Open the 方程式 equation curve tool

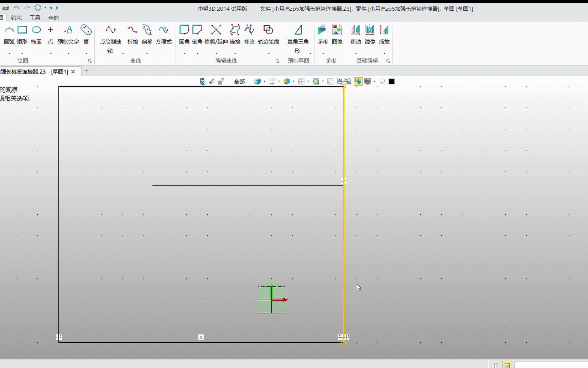163,35
